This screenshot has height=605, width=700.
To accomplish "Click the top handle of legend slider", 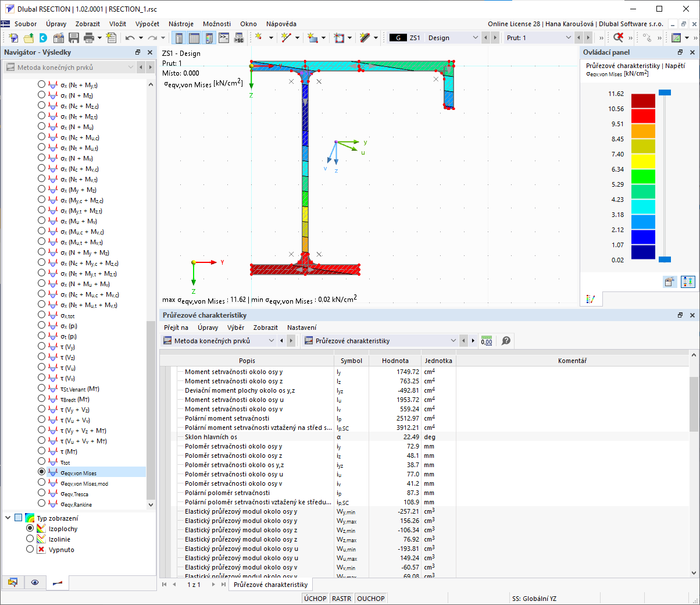I will point(665,92).
